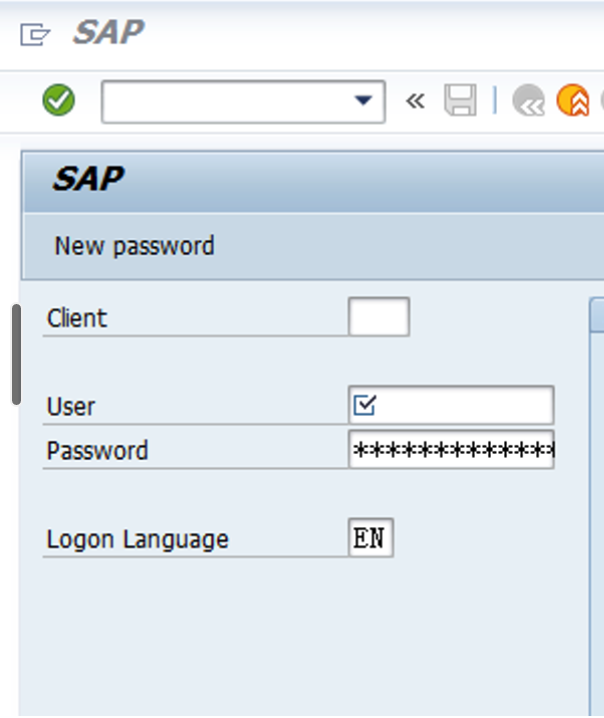Click the green Enter checkmark icon
The image size is (604, 718).
[x=59, y=100]
